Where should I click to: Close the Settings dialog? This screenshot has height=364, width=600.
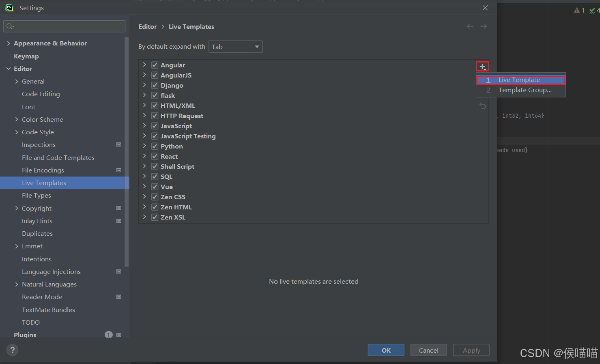(x=485, y=8)
